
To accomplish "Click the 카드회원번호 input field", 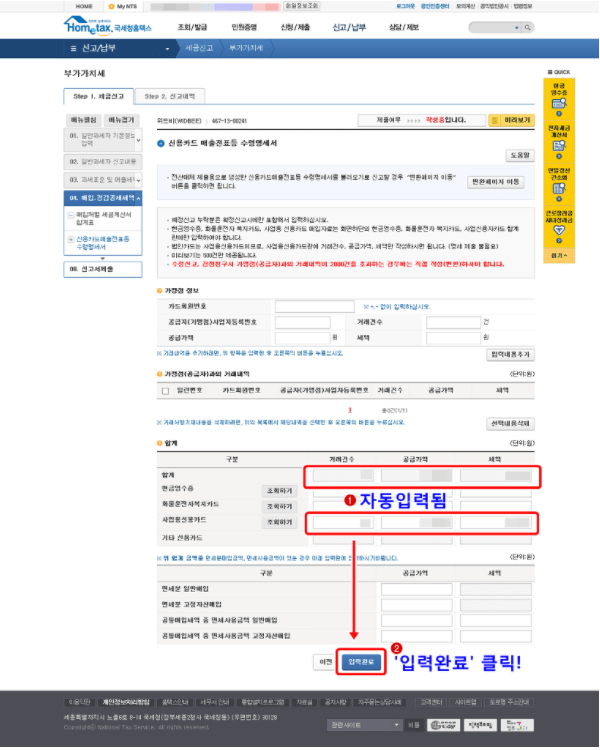I will [314, 306].
